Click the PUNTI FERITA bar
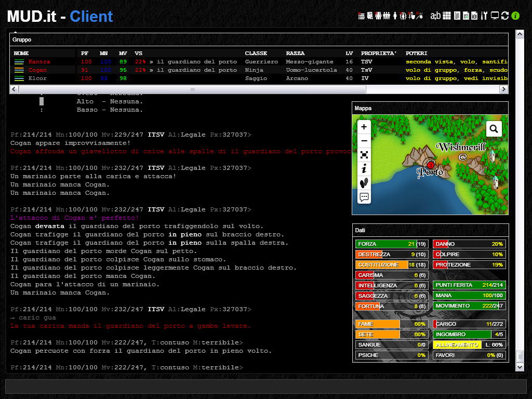Viewport: 532px width, 399px height. pos(469,285)
